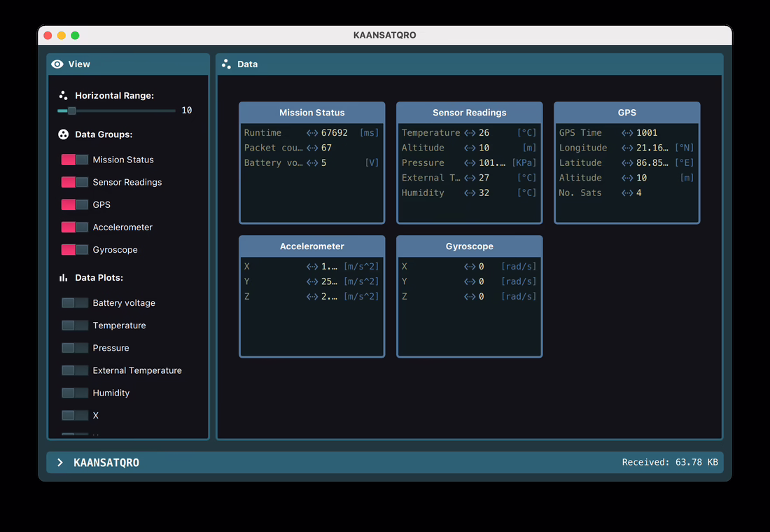Turn off the Gyroscope group switch
The image size is (770, 532).
(74, 250)
